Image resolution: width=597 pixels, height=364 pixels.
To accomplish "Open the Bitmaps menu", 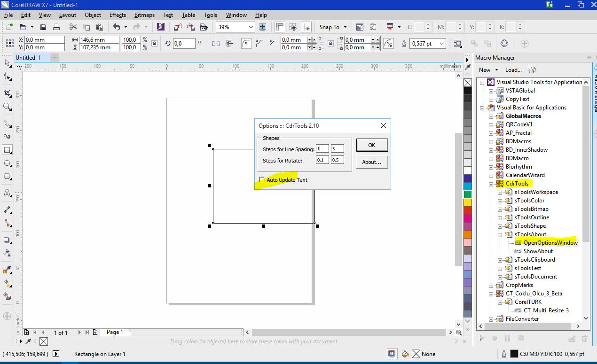I will (144, 15).
